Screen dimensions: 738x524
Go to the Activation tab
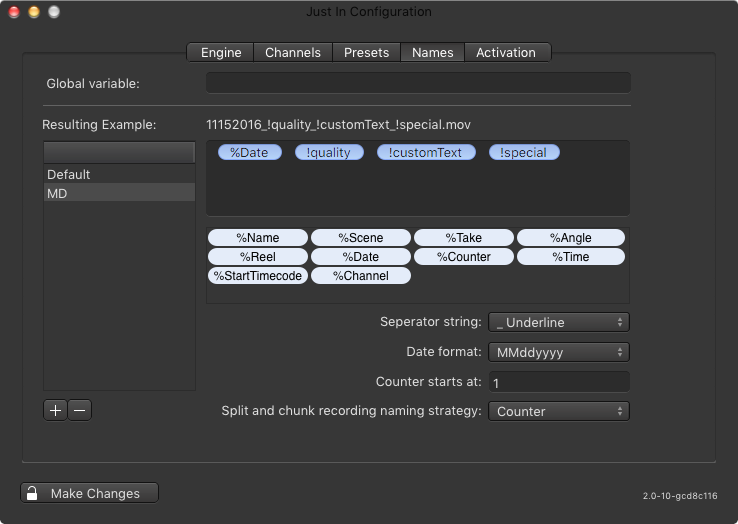pos(507,52)
